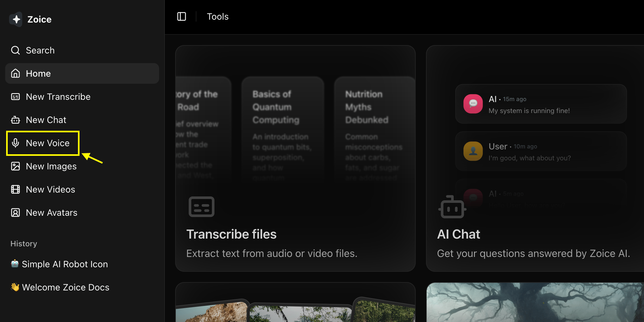Click 'Extract text from audio or video files.'
Image resolution: width=644 pixels, height=322 pixels.
coord(272,253)
